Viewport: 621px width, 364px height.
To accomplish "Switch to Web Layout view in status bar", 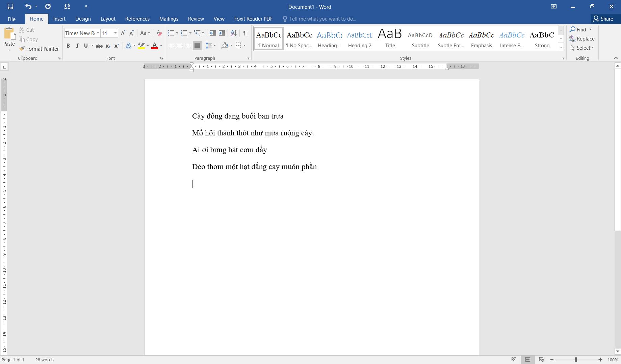I will tap(542, 360).
